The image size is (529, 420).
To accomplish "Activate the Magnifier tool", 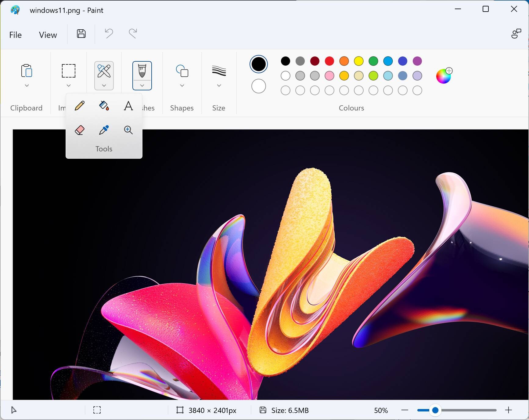I will tap(128, 130).
